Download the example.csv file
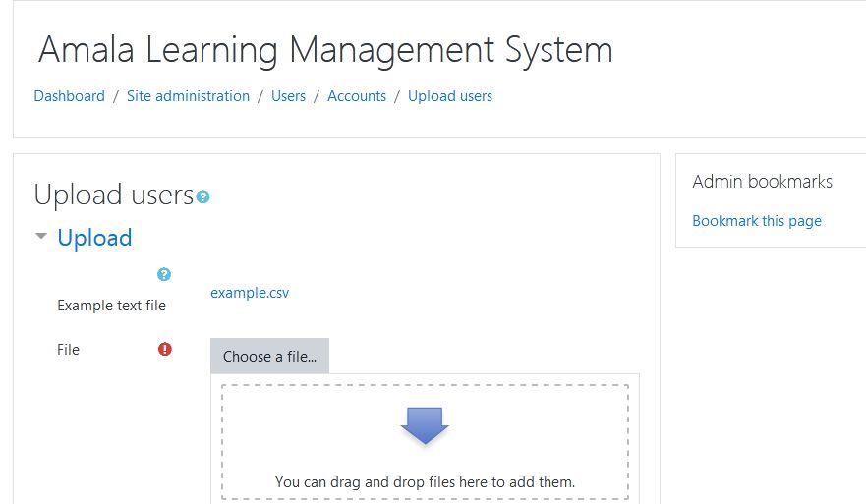 tap(250, 293)
